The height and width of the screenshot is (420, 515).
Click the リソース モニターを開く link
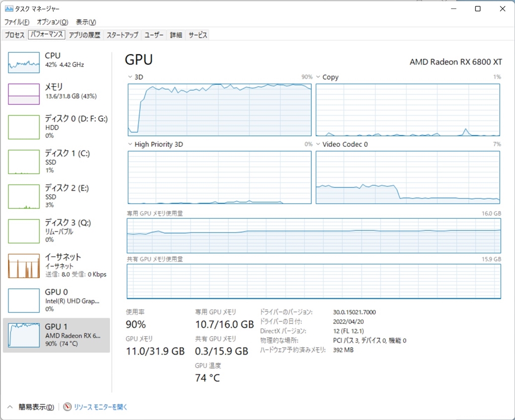(101, 407)
